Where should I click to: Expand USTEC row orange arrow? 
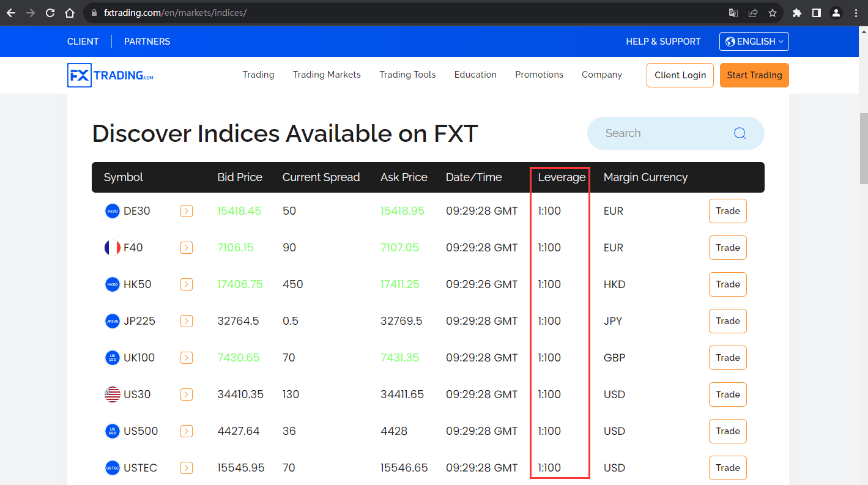(x=187, y=468)
